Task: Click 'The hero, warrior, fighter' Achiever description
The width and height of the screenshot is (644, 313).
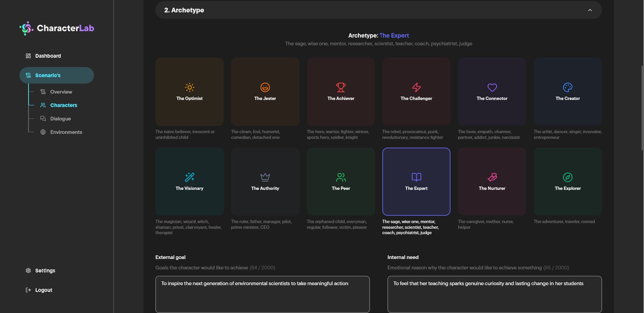Action: pos(338,134)
